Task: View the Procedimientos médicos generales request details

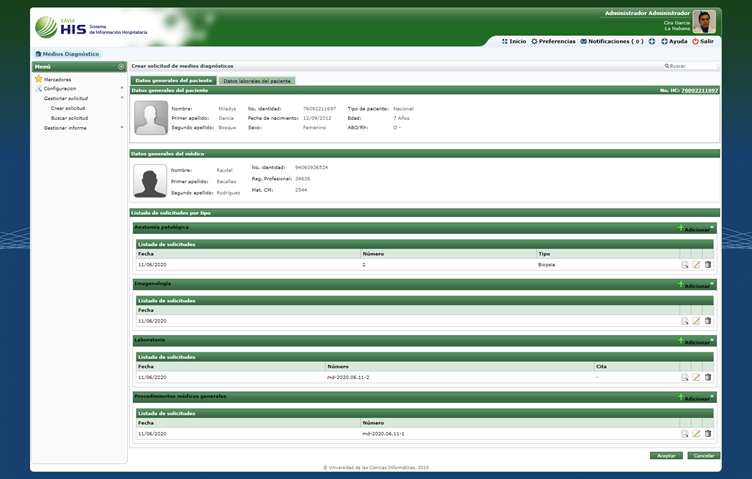Action: tap(685, 434)
